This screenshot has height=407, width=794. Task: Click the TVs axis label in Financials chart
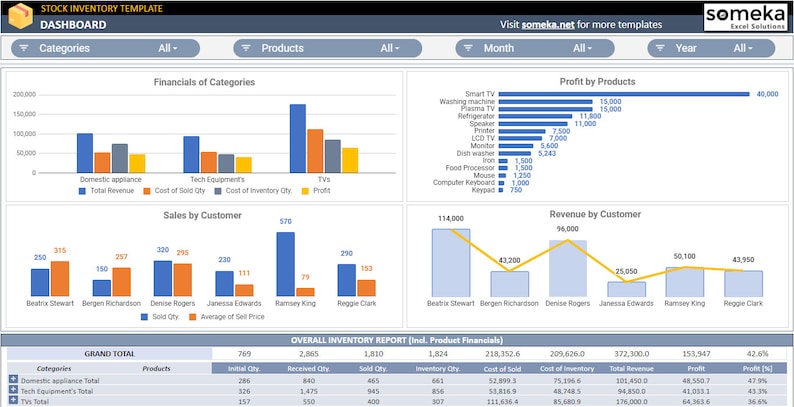coord(324,179)
